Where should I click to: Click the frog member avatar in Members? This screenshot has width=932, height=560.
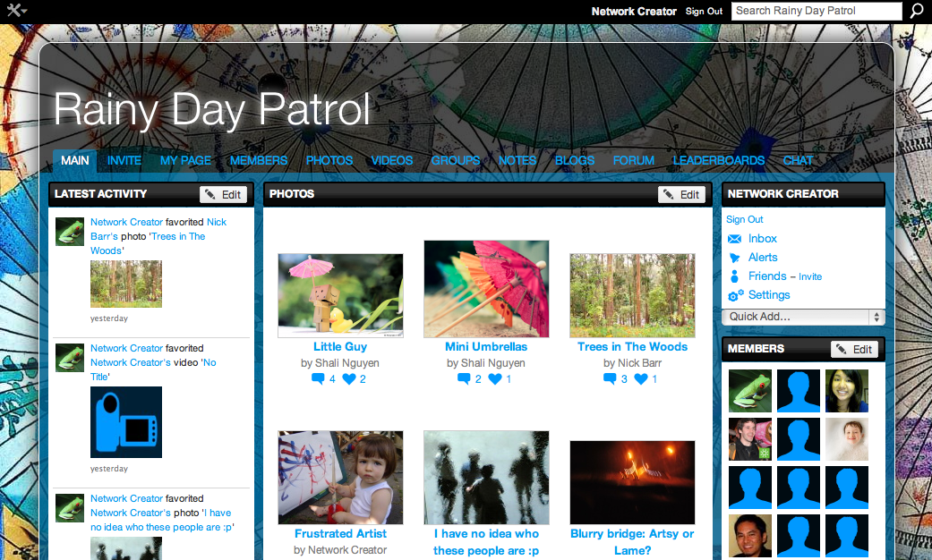click(x=750, y=391)
